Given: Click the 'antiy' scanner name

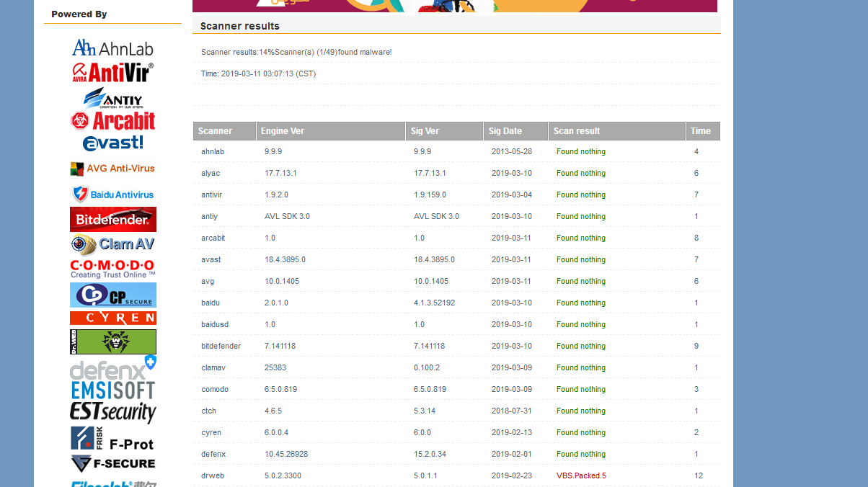Looking at the screenshot, I should pos(209,216).
